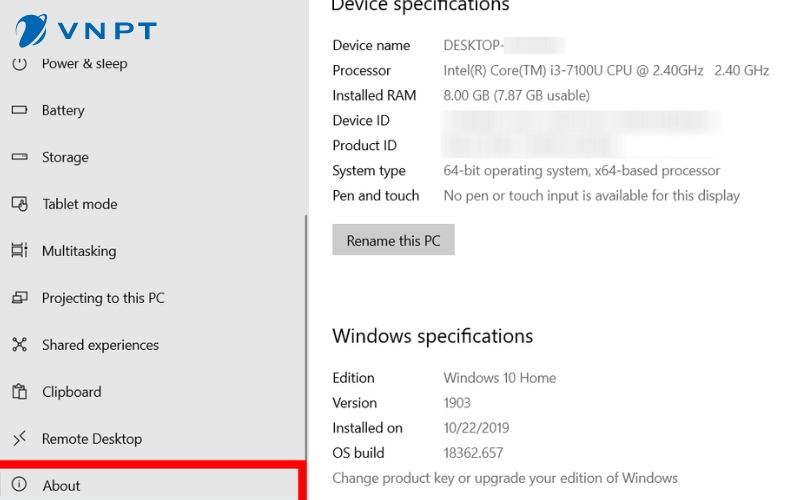Click the Remote Desktop icon
The height and width of the screenshot is (500, 800).
[x=19, y=439]
